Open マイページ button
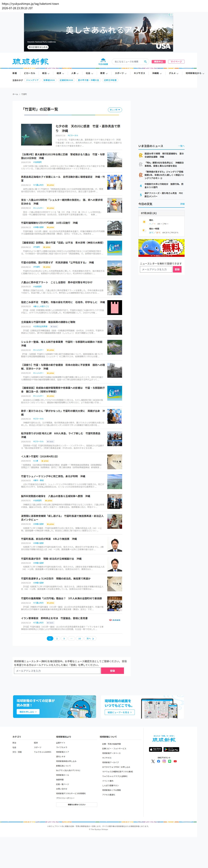Screen dimensions: 208x868 tap(176, 62)
